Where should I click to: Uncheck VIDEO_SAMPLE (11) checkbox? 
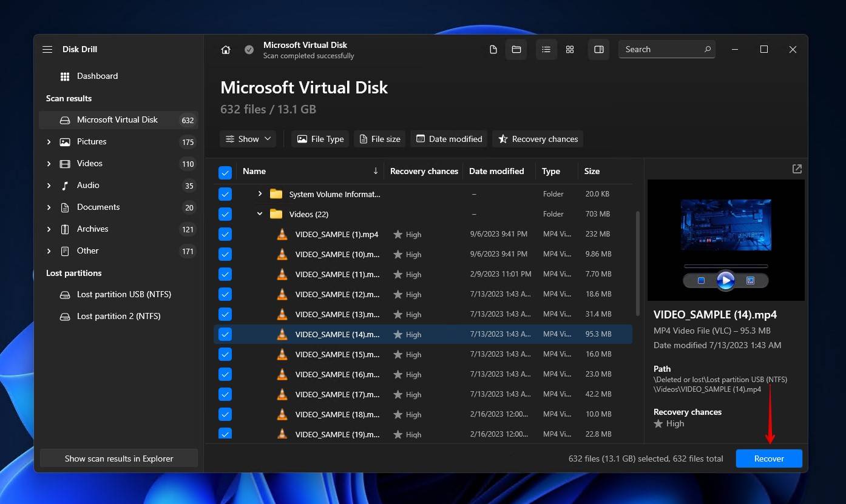(x=225, y=274)
